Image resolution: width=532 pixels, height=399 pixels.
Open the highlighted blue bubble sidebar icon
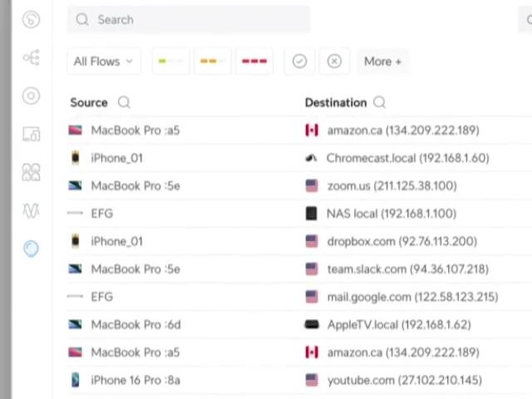[31, 249]
